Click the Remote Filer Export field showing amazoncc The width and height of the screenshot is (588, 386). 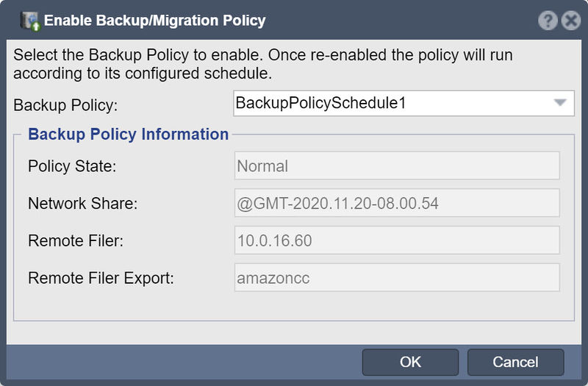point(397,278)
